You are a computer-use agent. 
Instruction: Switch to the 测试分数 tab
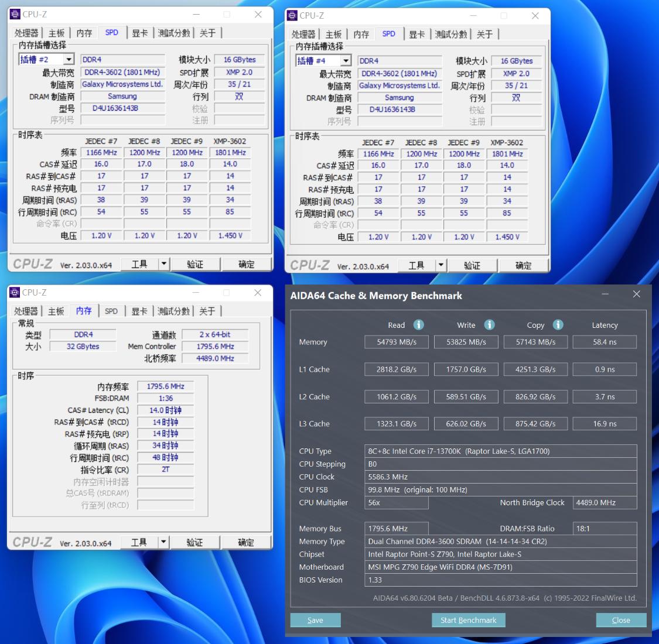point(174,33)
